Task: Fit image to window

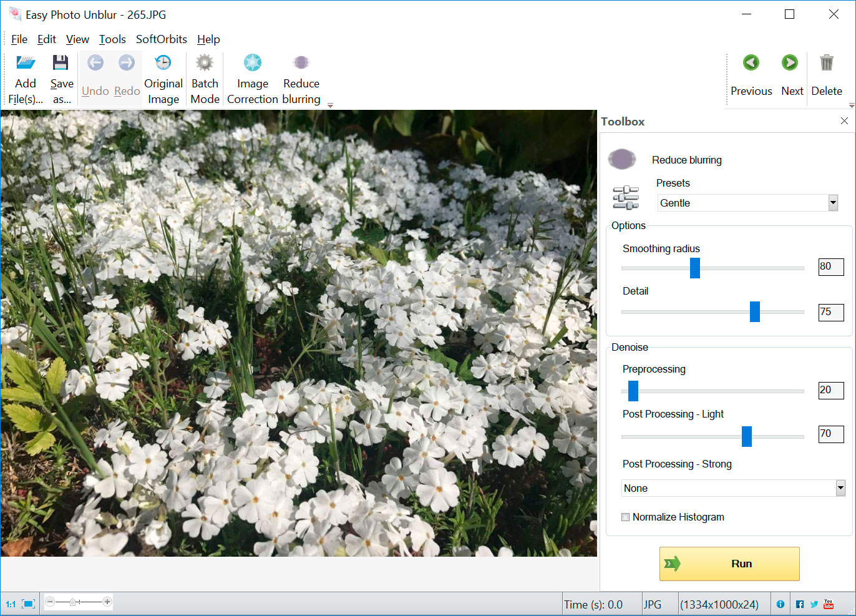Action: coord(27,604)
